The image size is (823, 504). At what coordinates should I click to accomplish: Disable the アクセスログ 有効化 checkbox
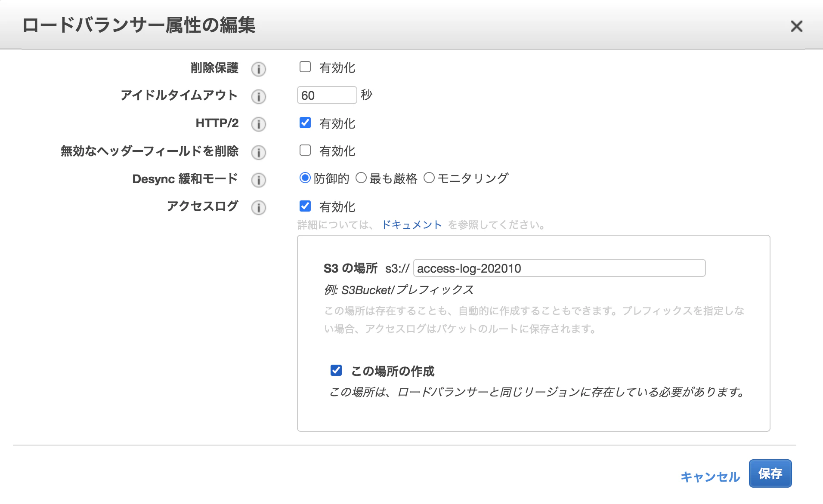coord(305,206)
